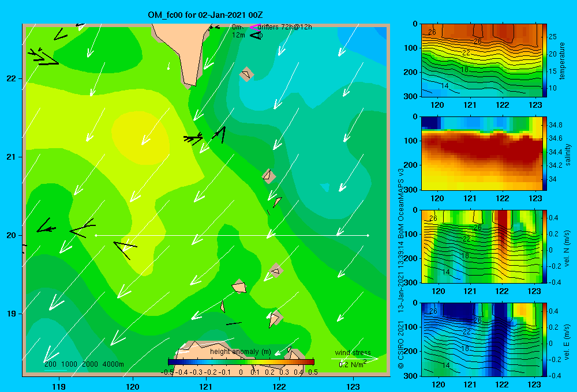Click the salinity panel color bar

tap(545, 153)
